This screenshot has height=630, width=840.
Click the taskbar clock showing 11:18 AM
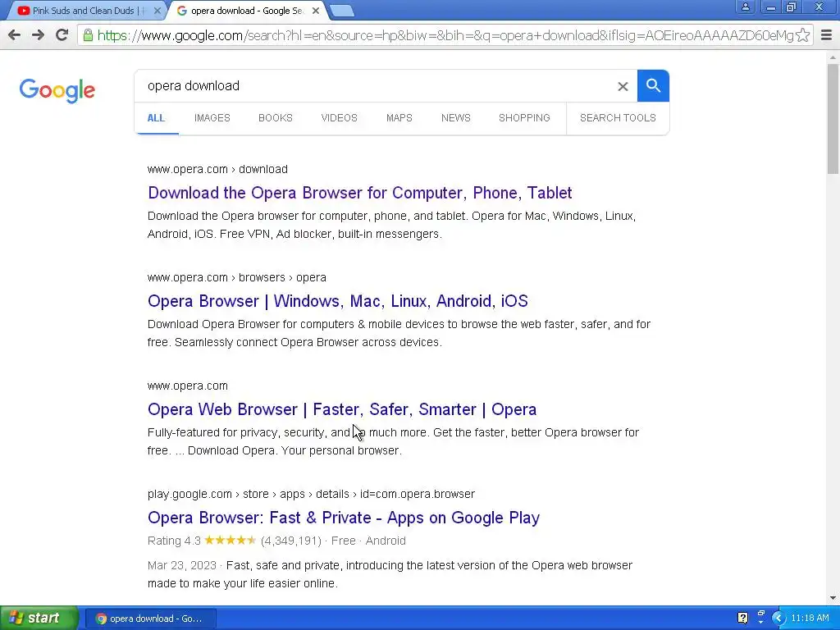tap(810, 619)
